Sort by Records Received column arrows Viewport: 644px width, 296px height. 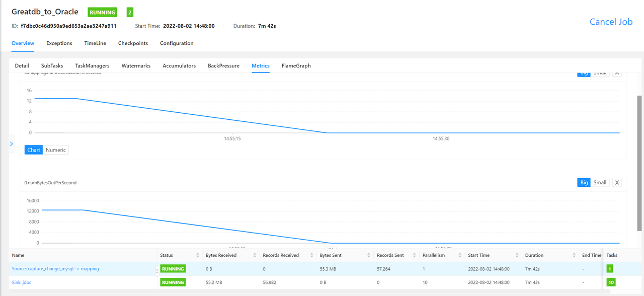click(x=311, y=255)
